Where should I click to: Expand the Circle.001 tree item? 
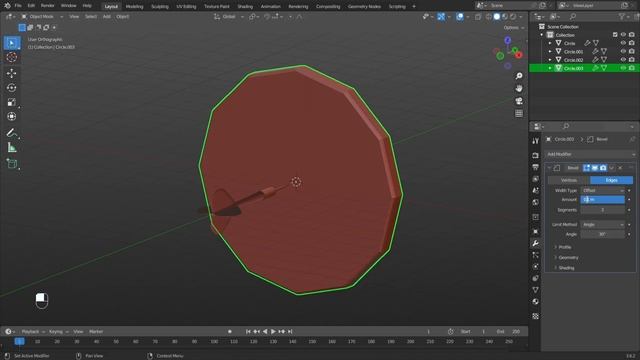point(550,51)
